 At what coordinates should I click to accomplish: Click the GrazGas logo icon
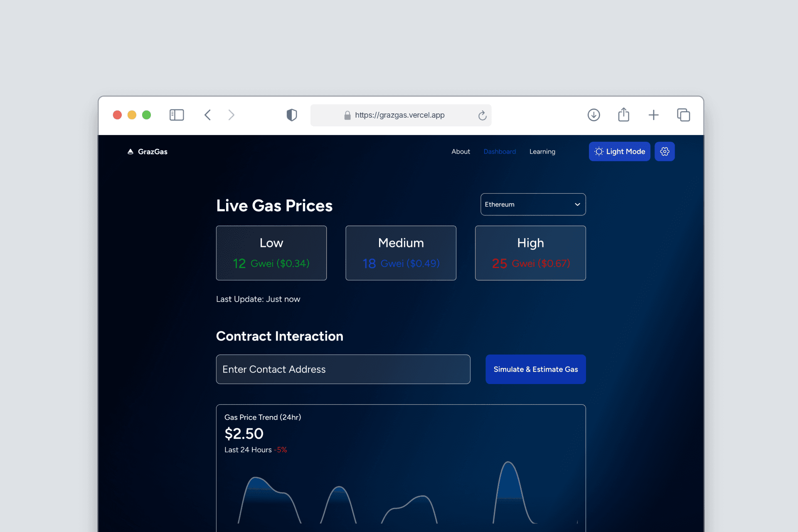click(x=131, y=152)
